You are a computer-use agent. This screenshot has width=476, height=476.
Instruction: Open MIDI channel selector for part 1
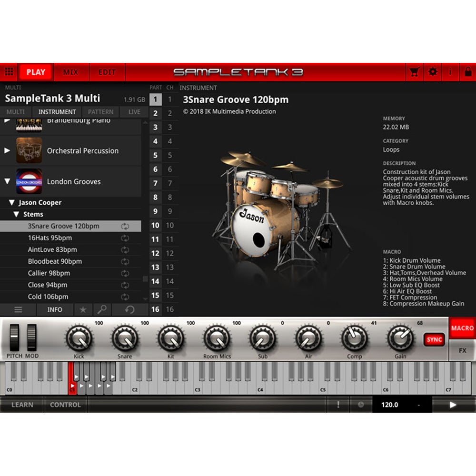(x=170, y=99)
